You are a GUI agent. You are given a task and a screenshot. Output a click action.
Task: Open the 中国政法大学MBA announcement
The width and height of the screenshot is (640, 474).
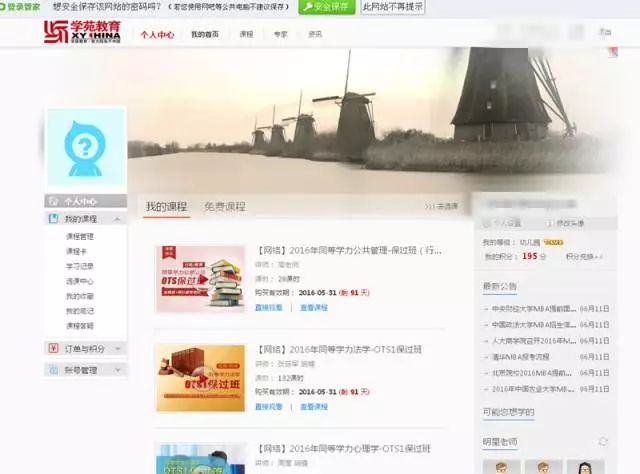[534, 325]
